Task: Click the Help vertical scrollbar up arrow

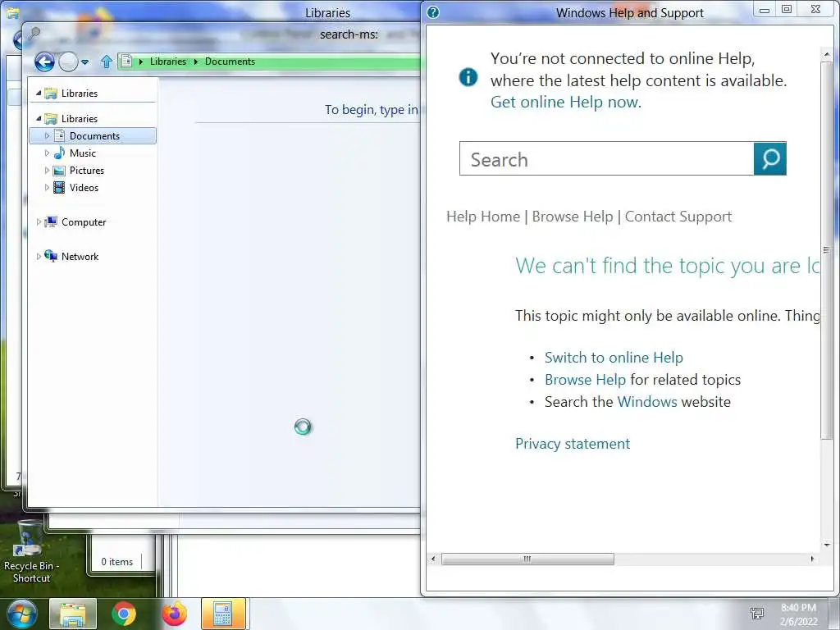Action: coord(827,54)
